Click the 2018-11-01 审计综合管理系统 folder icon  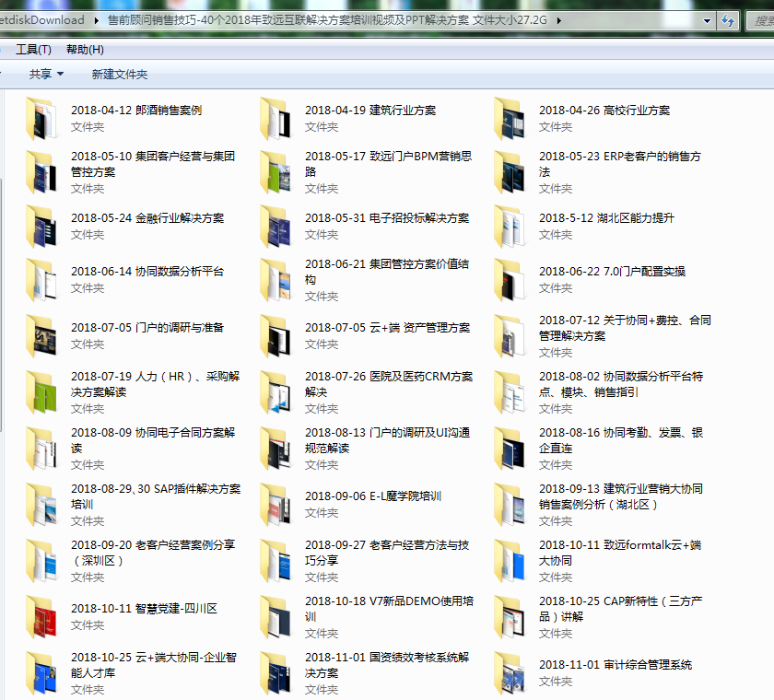(509, 672)
